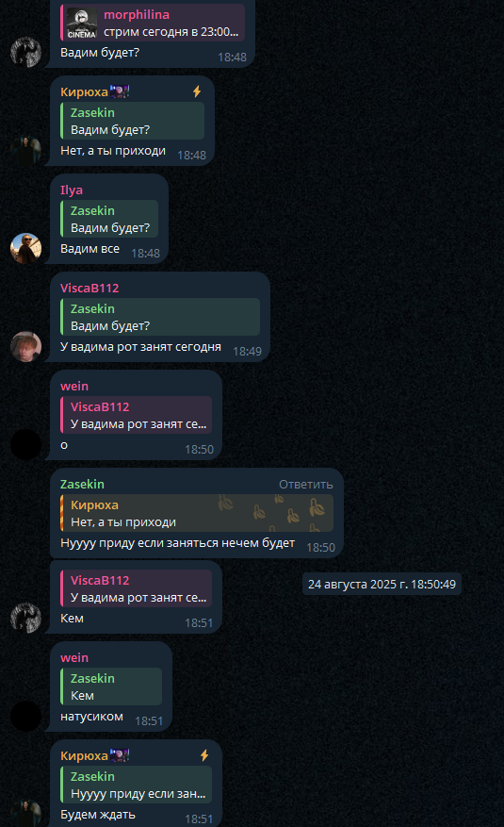Click the 18:49 timestamp on ViscaB112's message
The width and height of the screenshot is (504, 827).
click(x=247, y=352)
